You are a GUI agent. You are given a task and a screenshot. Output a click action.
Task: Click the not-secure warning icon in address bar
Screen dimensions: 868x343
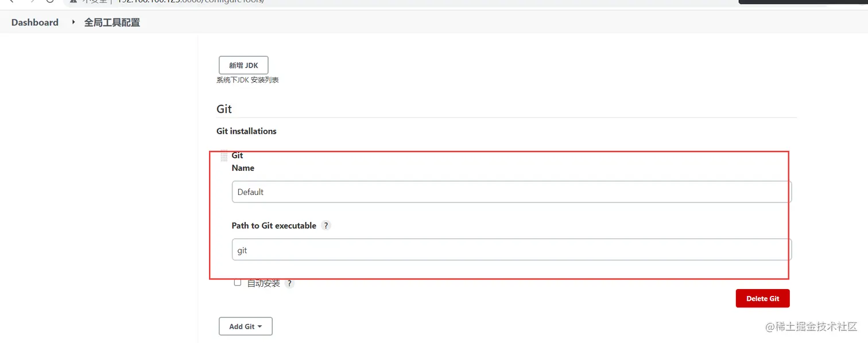pos(73,1)
